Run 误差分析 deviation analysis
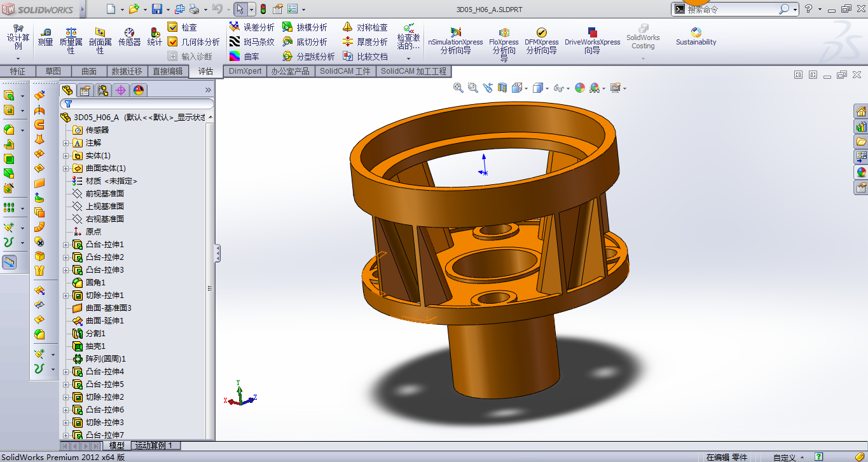This screenshot has height=462, width=868. [252, 27]
